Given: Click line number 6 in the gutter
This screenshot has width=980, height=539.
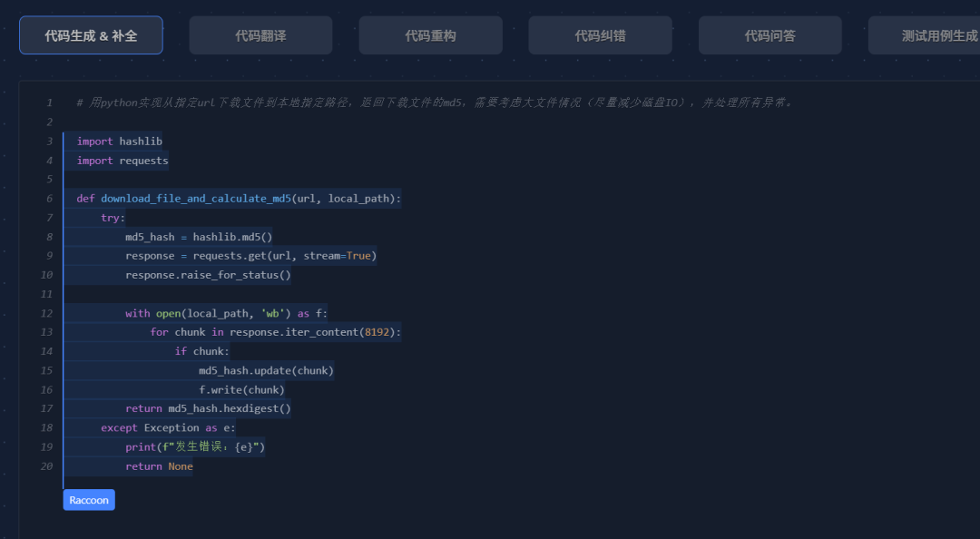Looking at the screenshot, I should (x=49, y=198).
